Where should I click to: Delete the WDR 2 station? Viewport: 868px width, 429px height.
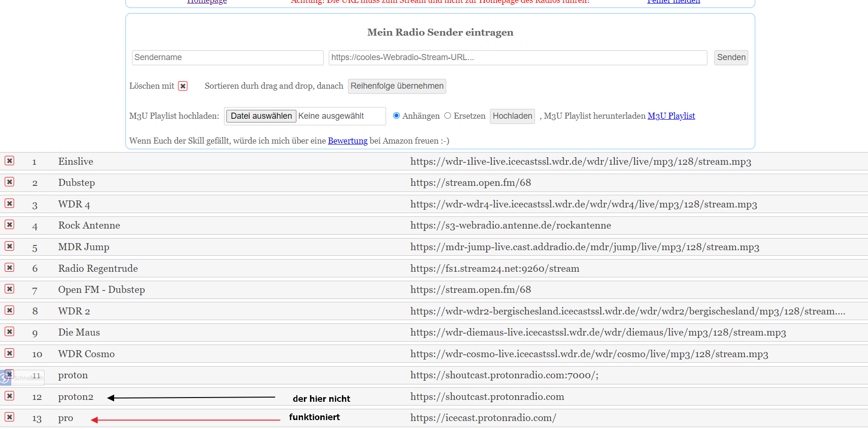[9, 310]
